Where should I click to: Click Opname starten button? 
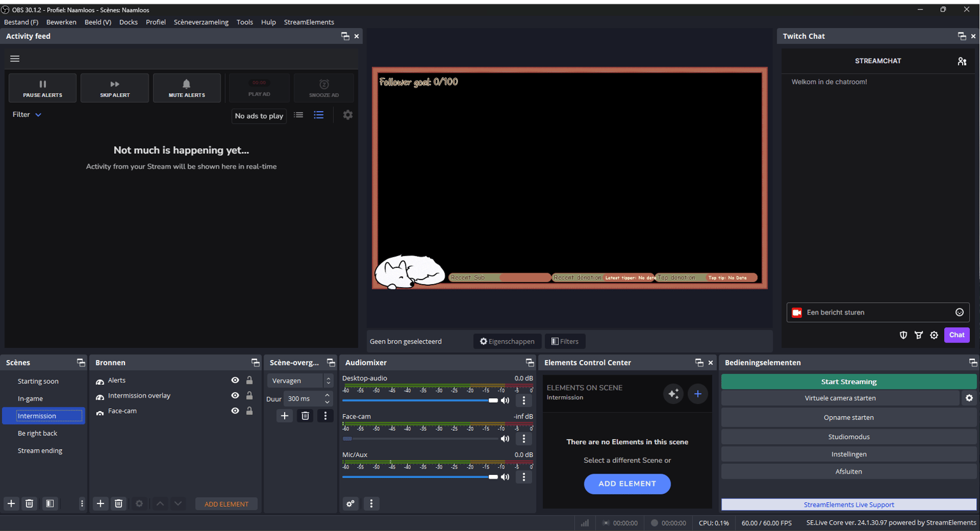click(849, 417)
